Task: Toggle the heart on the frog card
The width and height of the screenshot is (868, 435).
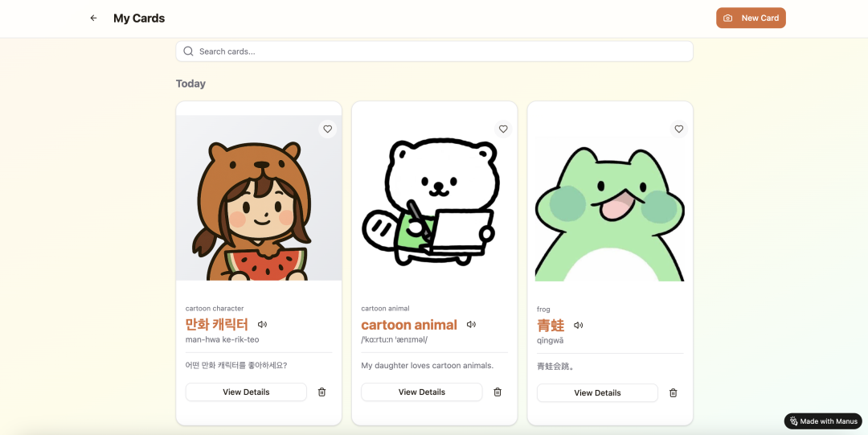Action: pos(678,129)
